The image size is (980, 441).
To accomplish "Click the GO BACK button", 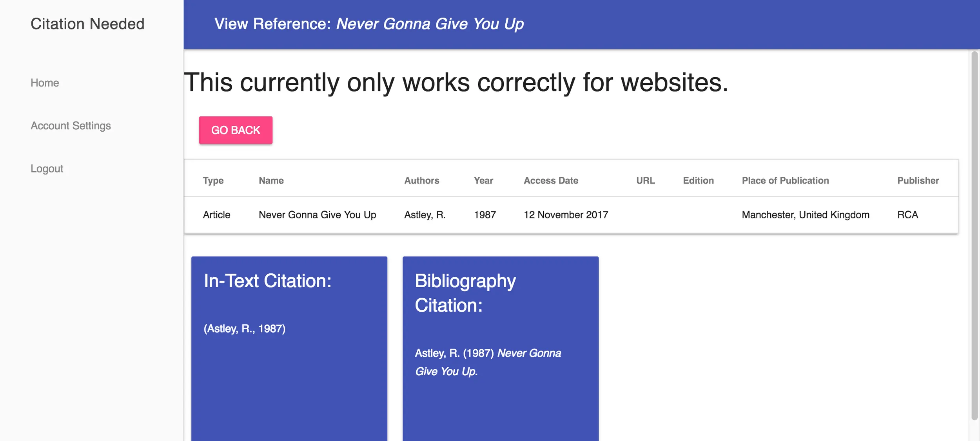I will point(235,130).
